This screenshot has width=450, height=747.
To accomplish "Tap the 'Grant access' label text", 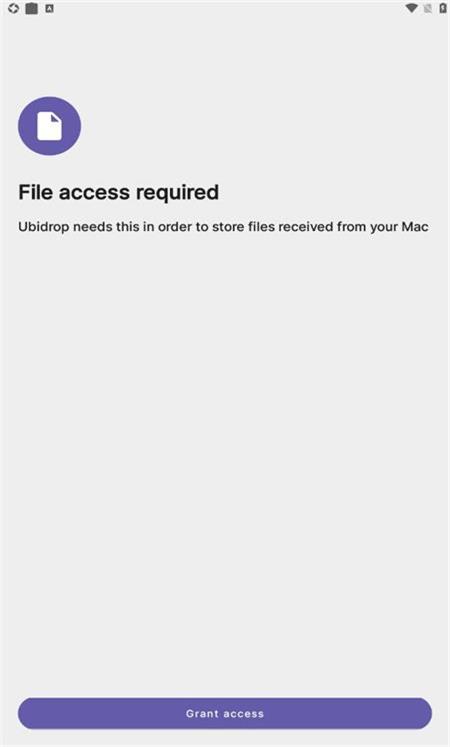I will [225, 713].
